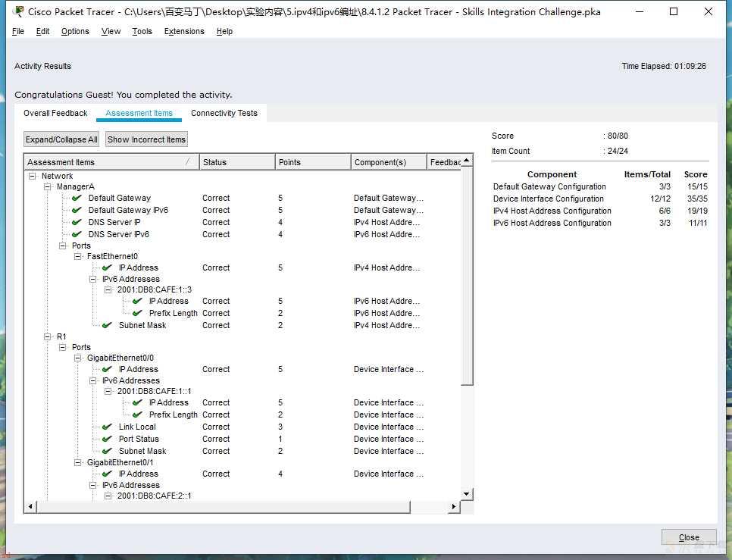The width and height of the screenshot is (732, 560).
Task: Select "IP Address" directly under GigabitEthernet0/0
Action: point(138,369)
